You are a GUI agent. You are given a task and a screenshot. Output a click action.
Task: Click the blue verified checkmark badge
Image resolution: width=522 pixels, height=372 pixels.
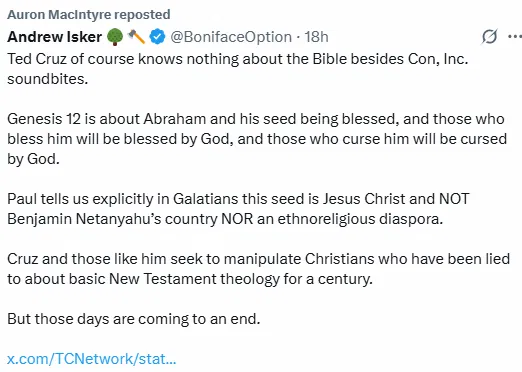tap(157, 36)
